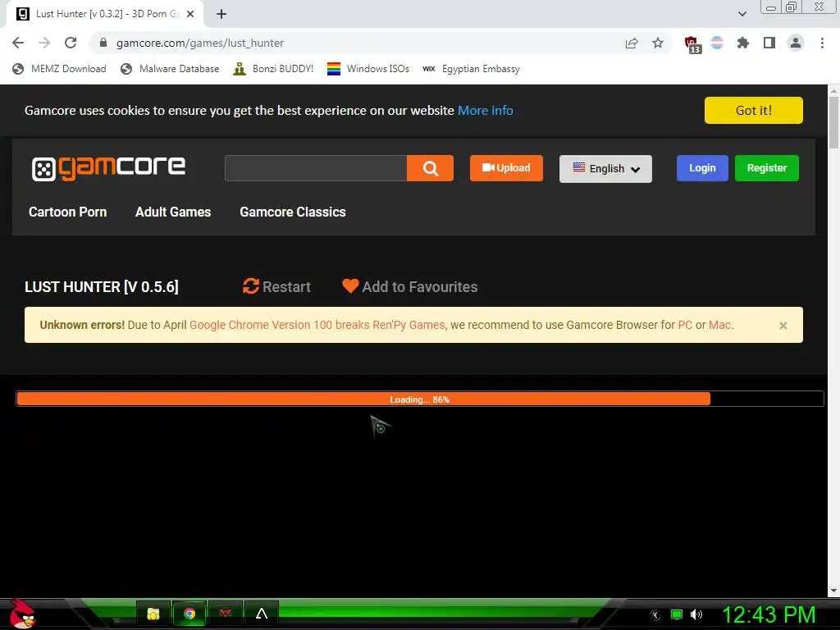
Task: Click the PC Gamcore Browser link
Action: click(x=685, y=325)
